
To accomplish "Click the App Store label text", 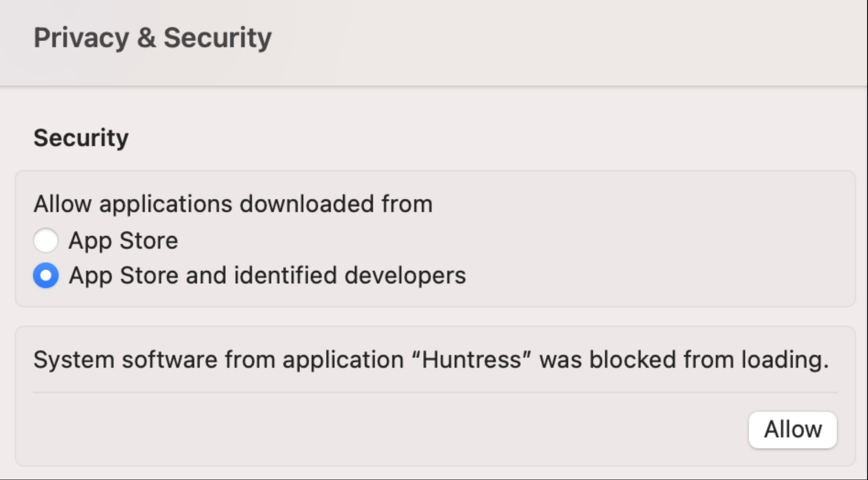I will click(122, 240).
